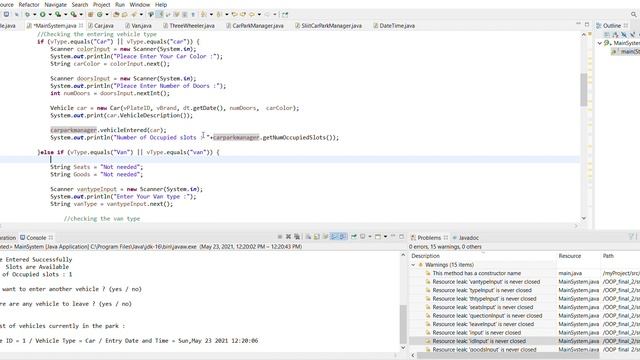Open the Refactor menu
Viewport: 640px width, 360px height.
pos(29,4)
